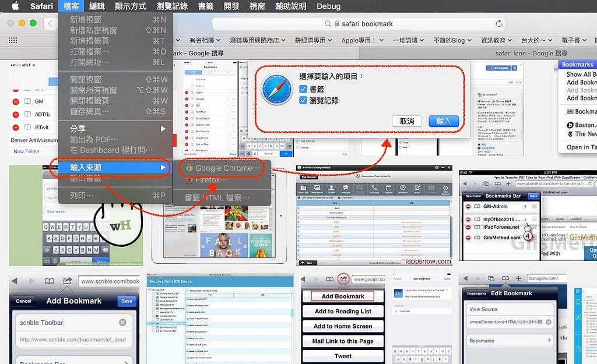Toggle the 書籤 import checkbox

[x=303, y=89]
